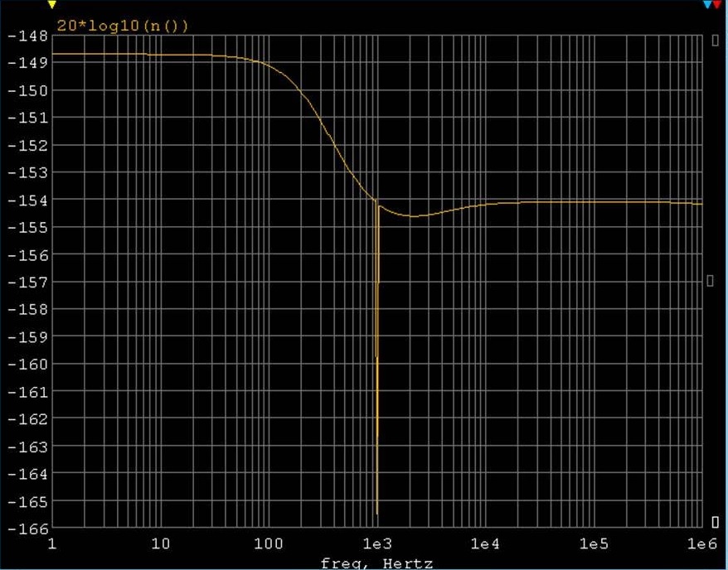This screenshot has width=728, height=570.
Task: Click the '-165' y-axis tick label
Action: click(27, 501)
